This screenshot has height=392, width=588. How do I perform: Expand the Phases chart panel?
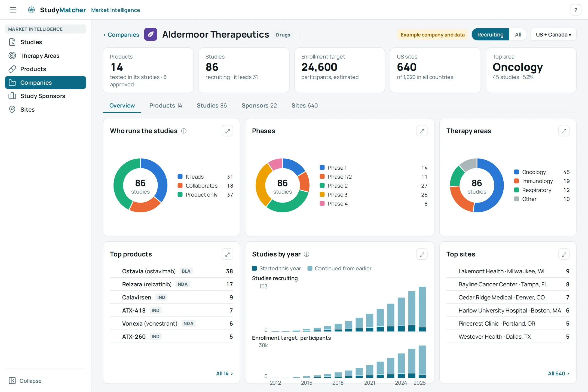click(422, 131)
